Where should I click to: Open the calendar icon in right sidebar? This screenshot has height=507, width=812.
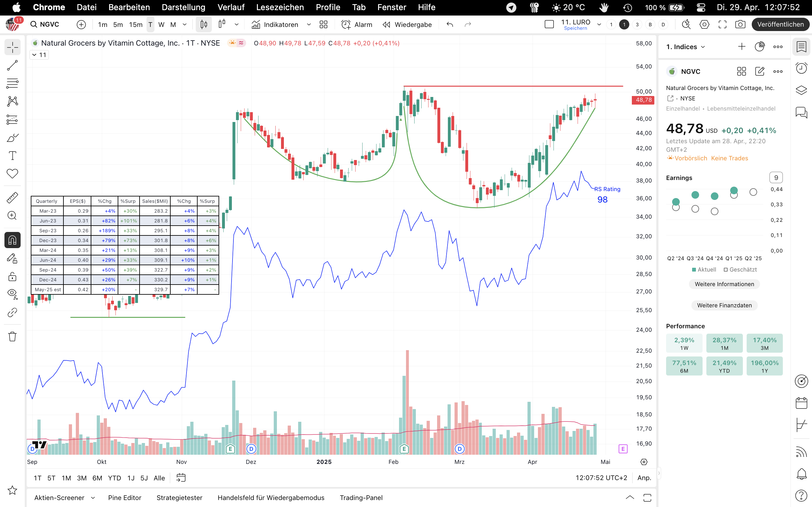(x=801, y=403)
